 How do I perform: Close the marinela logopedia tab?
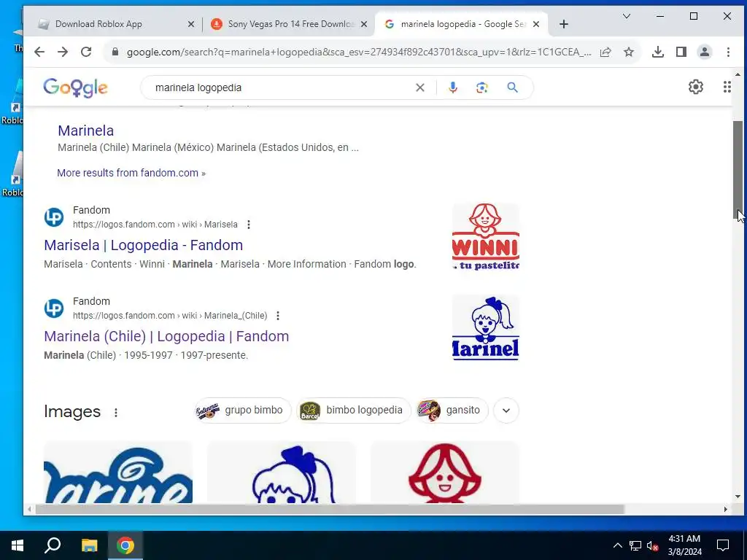(536, 24)
